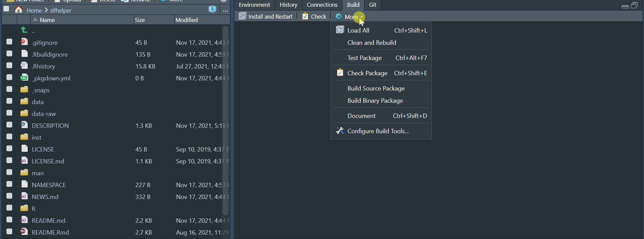Check the DESCRIPTION file checkbox

9,125
